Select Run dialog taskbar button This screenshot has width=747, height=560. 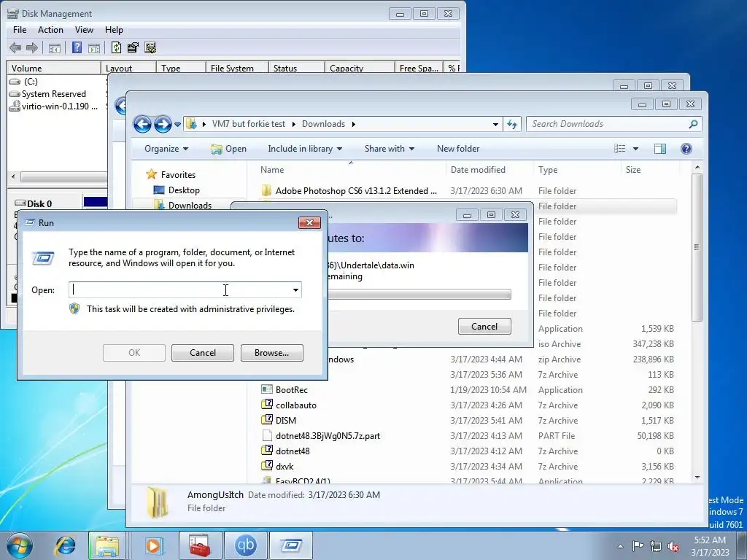pyautogui.click(x=291, y=545)
